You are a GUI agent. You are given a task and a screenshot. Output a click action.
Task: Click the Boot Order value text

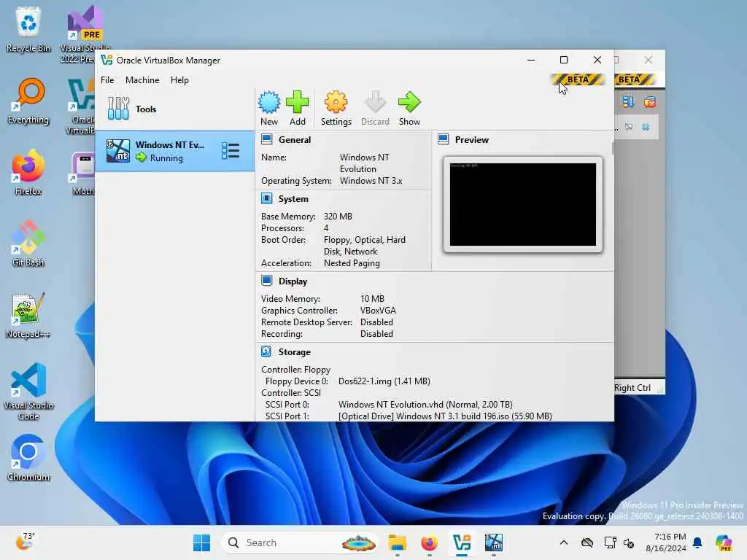click(x=365, y=246)
